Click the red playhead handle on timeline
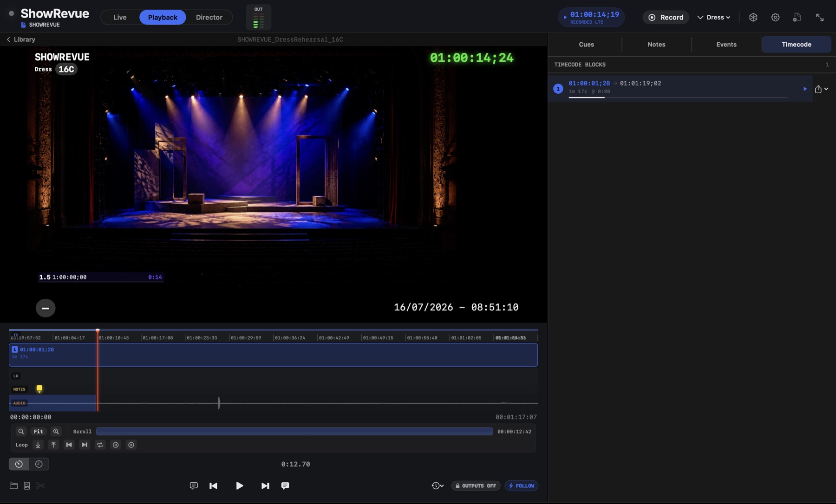836x504 pixels. click(98, 330)
